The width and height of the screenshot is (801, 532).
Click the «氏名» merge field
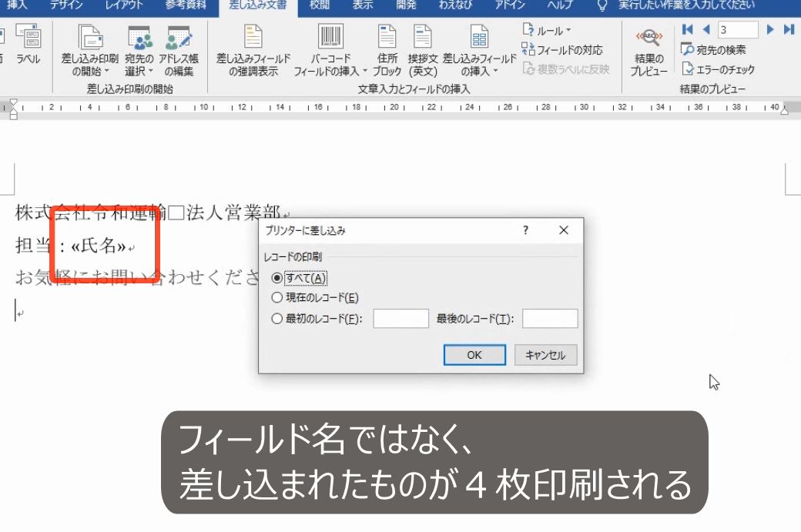tap(98, 246)
